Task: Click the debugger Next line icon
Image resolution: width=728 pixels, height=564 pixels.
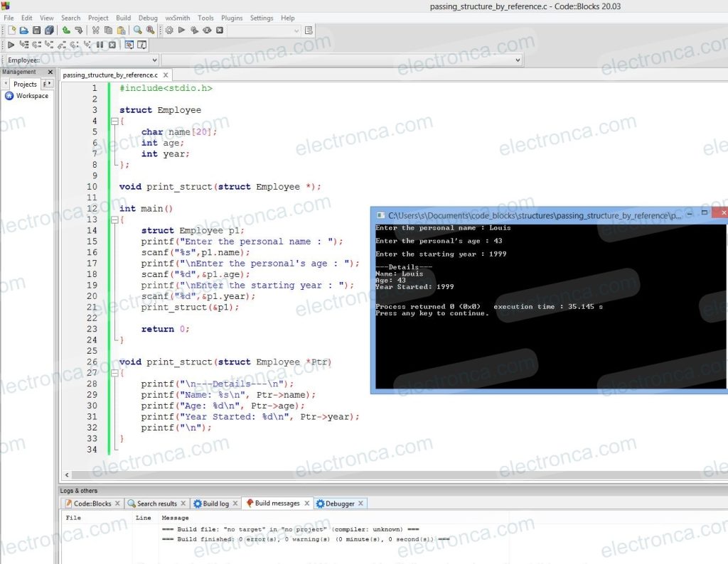Action: [36, 45]
